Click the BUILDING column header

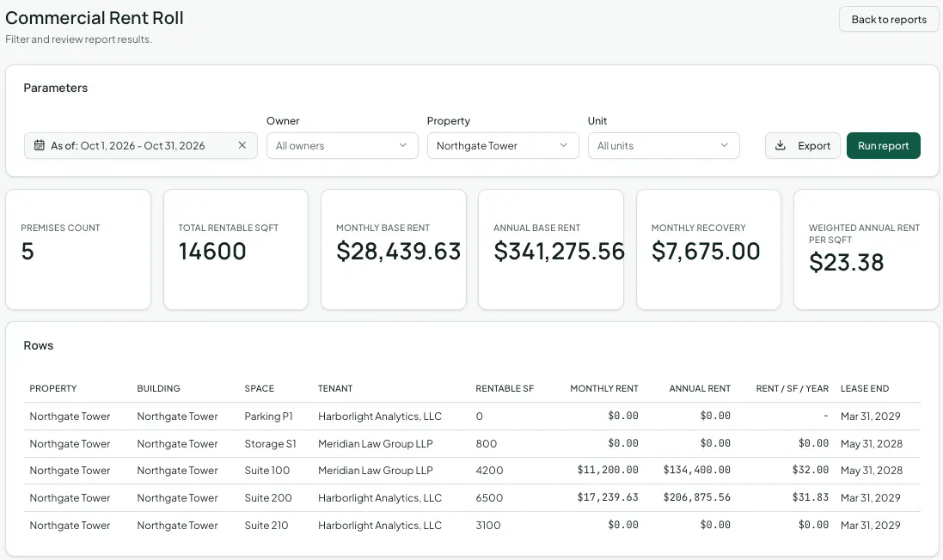(x=158, y=388)
